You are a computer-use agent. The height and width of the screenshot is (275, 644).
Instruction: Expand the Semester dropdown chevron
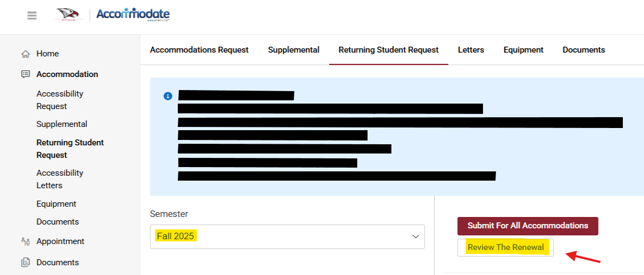416,237
